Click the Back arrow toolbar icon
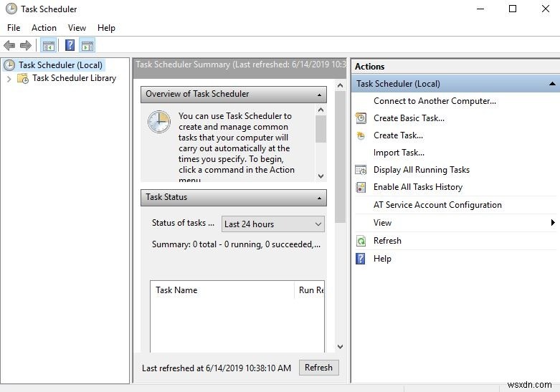Viewport: 560px width, 392px height. 9,45
